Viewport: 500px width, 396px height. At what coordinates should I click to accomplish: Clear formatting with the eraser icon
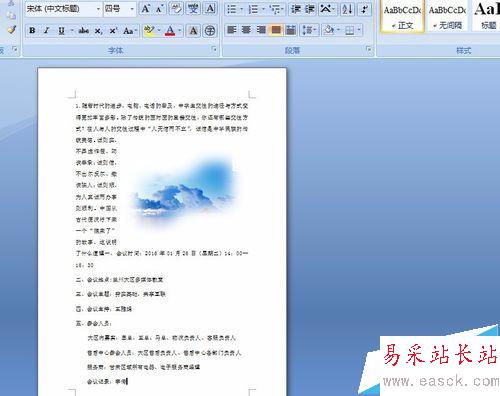[176, 9]
